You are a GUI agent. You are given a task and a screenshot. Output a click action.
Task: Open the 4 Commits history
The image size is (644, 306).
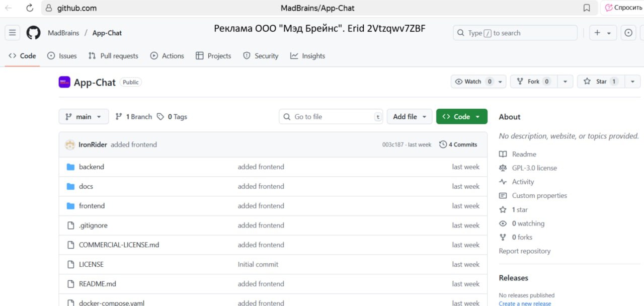point(458,144)
